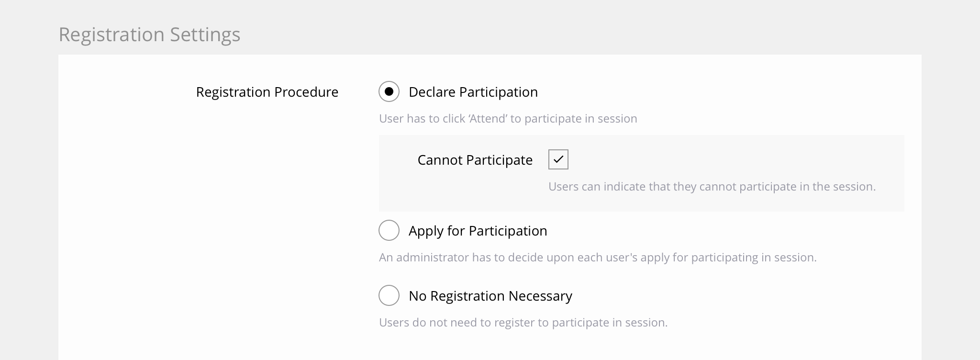Select the Declare Participation radio button
980x360 pixels.
point(389,91)
